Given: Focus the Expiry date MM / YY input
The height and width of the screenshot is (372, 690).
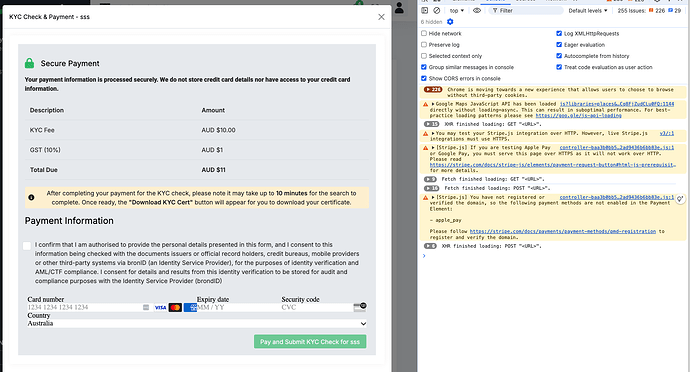Looking at the screenshot, I should (238, 307).
